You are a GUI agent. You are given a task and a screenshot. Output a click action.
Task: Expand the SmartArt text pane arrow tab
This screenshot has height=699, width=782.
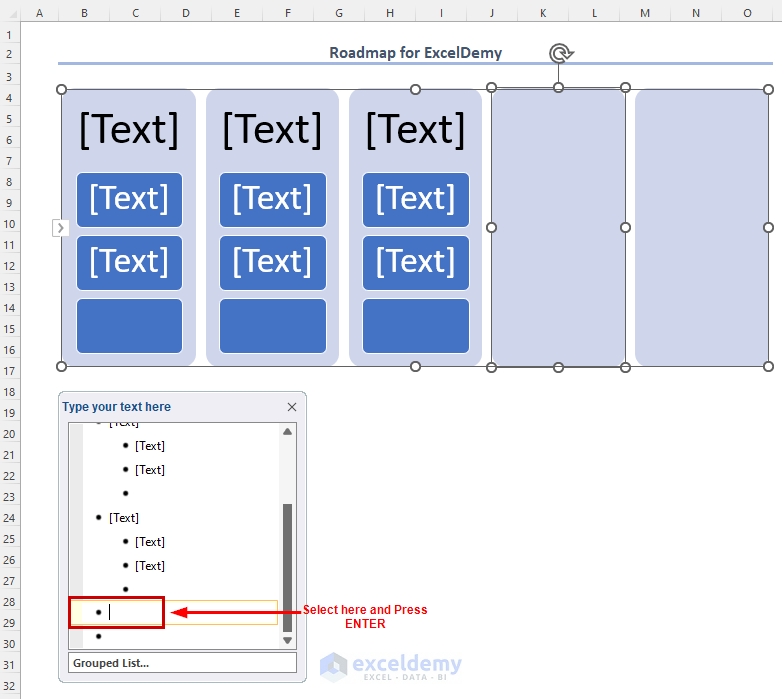pyautogui.click(x=60, y=228)
